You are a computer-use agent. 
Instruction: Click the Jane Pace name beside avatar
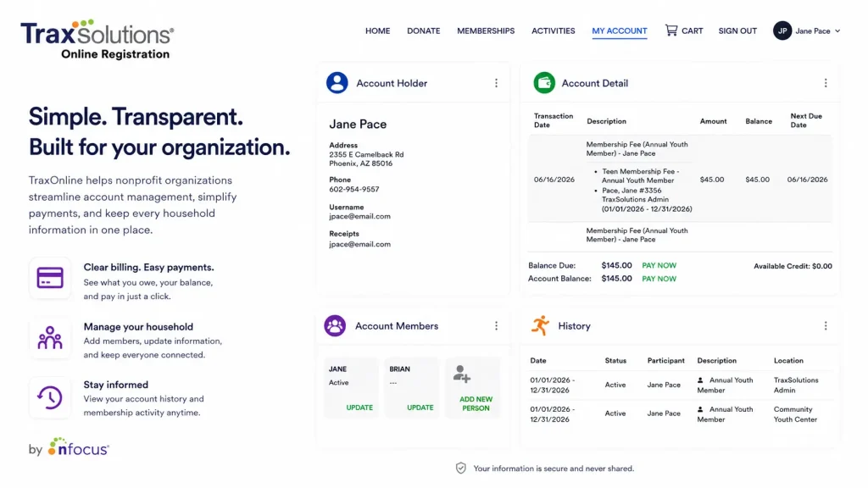[812, 31]
